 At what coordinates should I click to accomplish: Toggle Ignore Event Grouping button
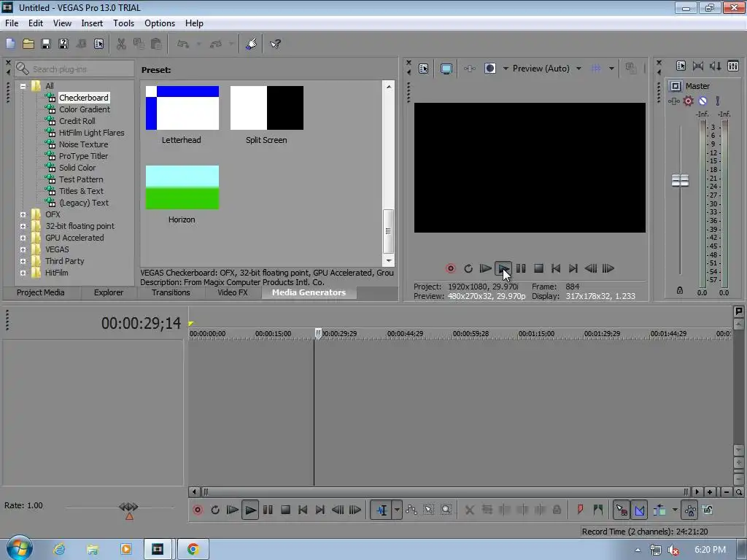tap(708, 510)
